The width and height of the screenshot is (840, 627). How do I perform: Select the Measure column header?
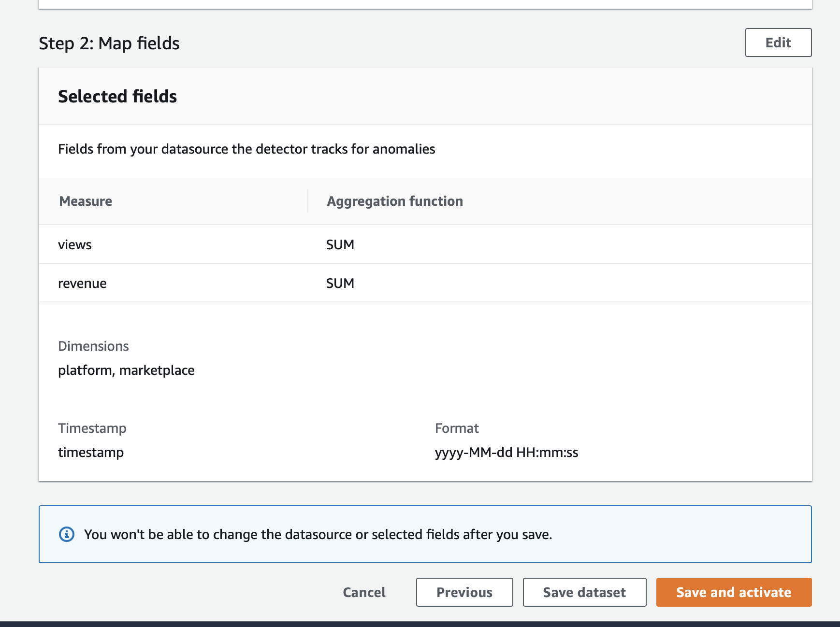tap(86, 201)
